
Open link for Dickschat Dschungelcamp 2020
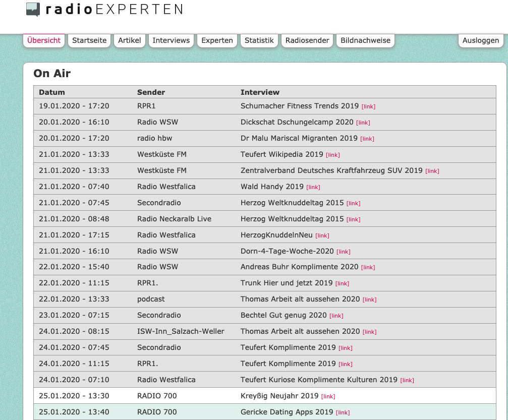click(x=363, y=123)
